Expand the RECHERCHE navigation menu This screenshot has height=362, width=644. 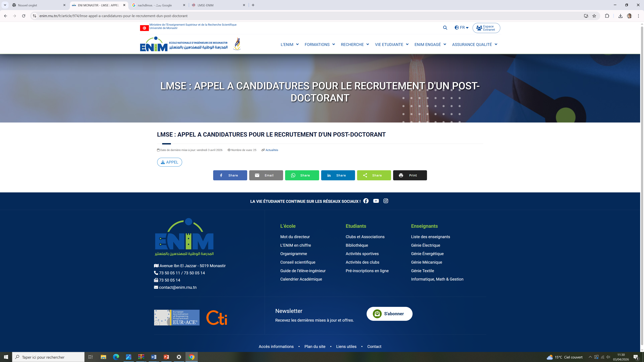point(355,44)
